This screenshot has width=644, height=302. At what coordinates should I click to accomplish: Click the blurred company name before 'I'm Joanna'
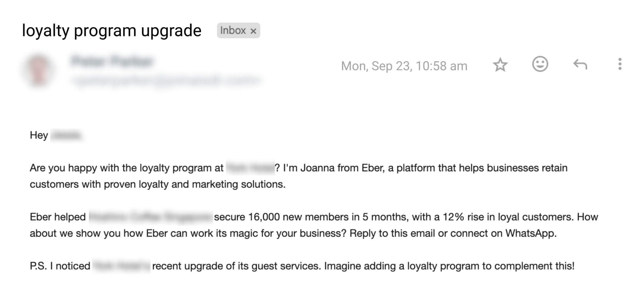250,168
